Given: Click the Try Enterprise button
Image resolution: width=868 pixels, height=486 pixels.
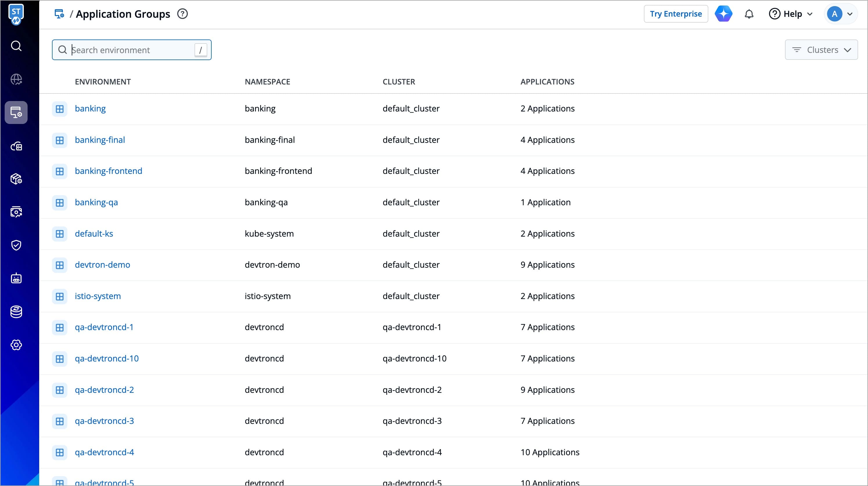Looking at the screenshot, I should tap(676, 14).
